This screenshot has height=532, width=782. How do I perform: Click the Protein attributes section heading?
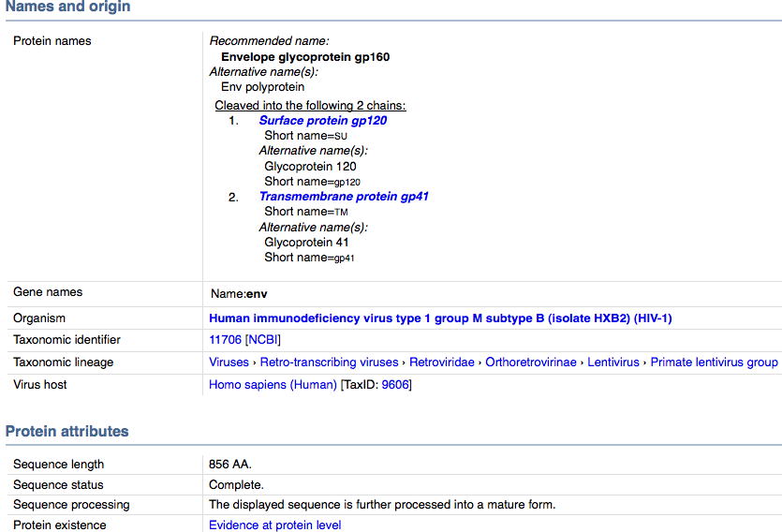67,432
